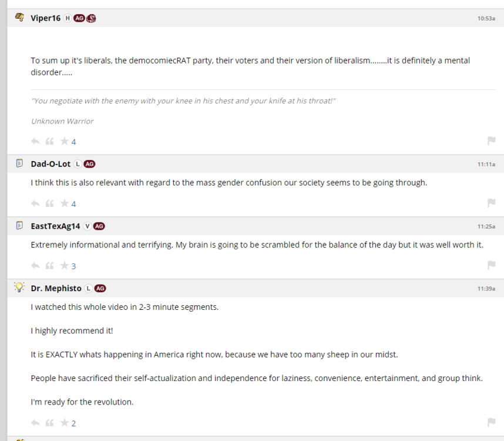Image resolution: width=504 pixels, height=441 pixels.
Task: Star Viper16's post
Action: click(x=64, y=141)
